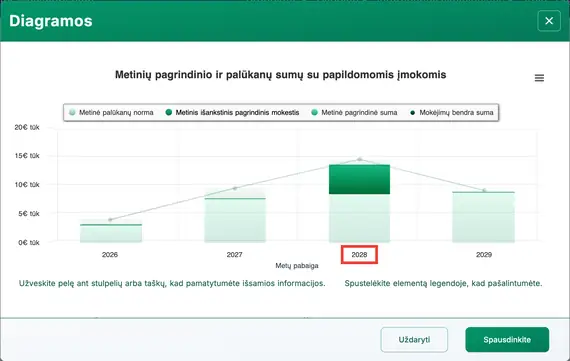Viewport: 570px width, 361px height.
Task: Click the 2026 axis label
Action: pos(110,254)
